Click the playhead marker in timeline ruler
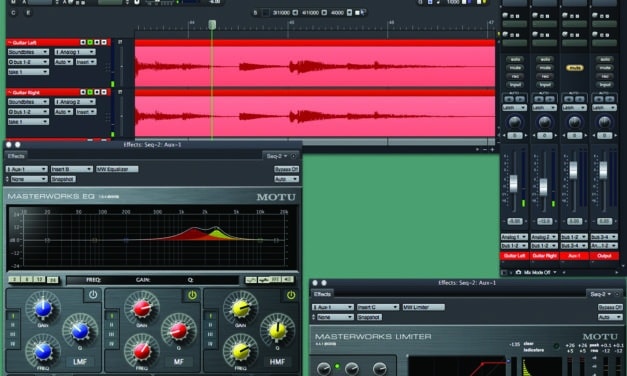 tap(212, 25)
